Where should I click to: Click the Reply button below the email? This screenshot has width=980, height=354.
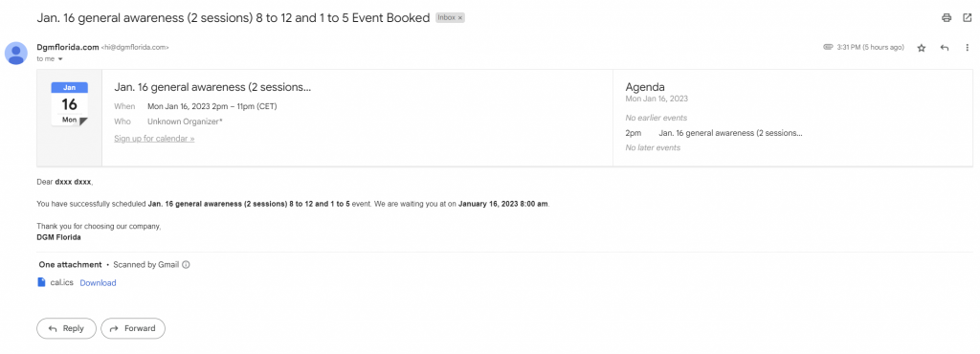tap(66, 328)
